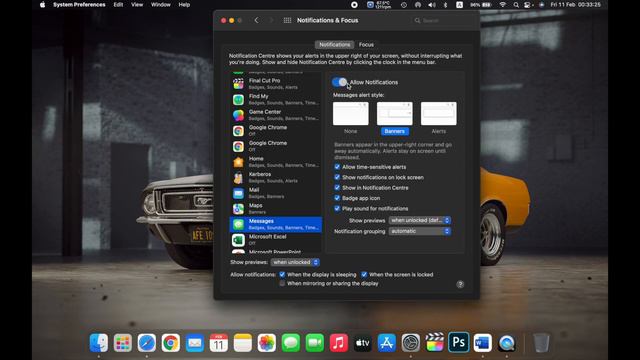
Task: Show all preferences grid icon
Action: pos(287,20)
